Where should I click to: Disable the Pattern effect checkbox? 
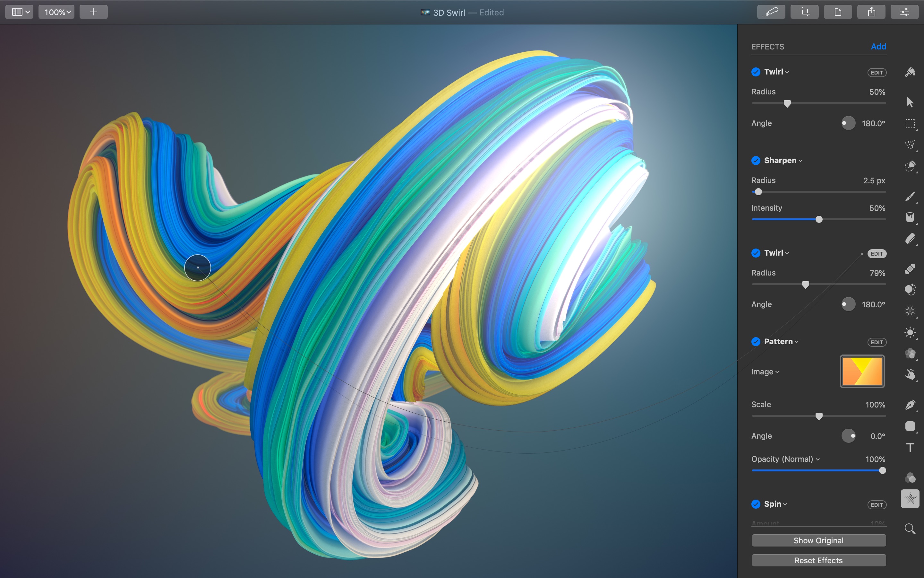[x=756, y=342]
